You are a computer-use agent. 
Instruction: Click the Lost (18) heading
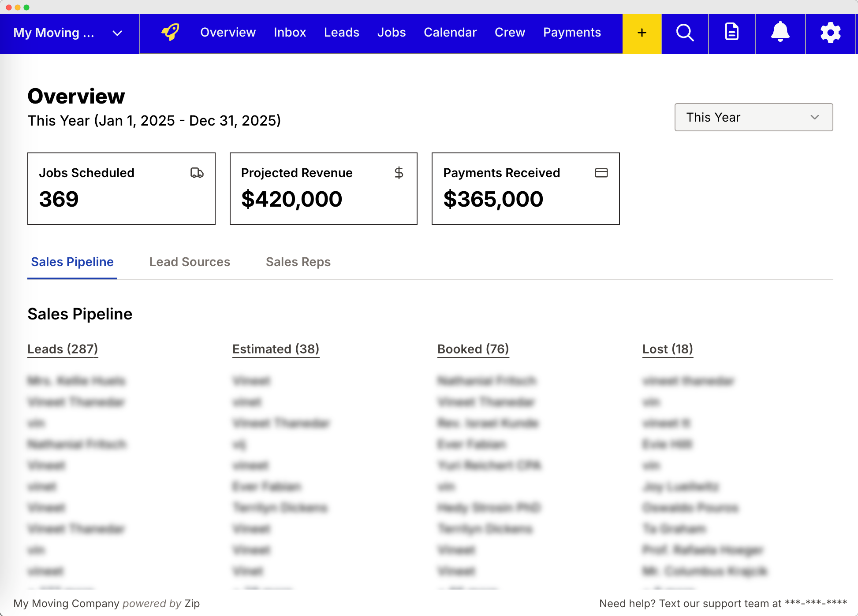(667, 349)
